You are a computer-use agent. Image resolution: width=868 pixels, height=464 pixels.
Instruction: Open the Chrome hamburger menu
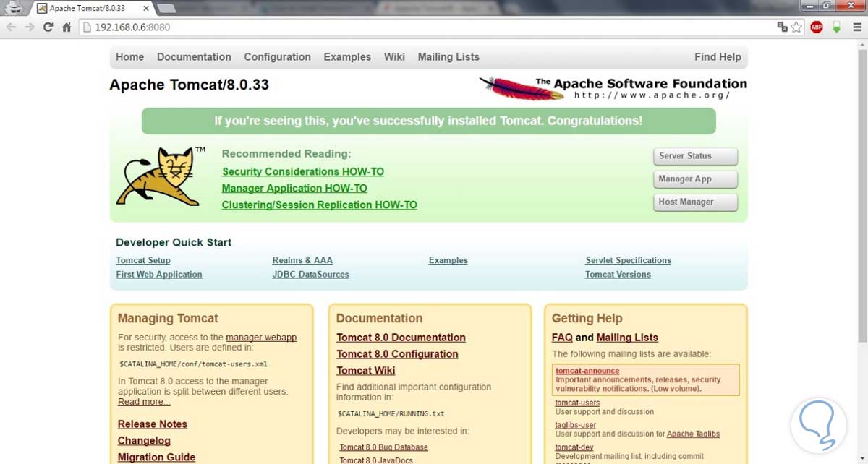tap(856, 27)
